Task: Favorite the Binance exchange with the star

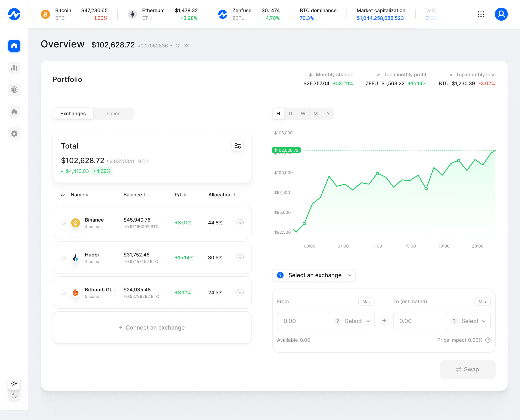Action: click(63, 223)
